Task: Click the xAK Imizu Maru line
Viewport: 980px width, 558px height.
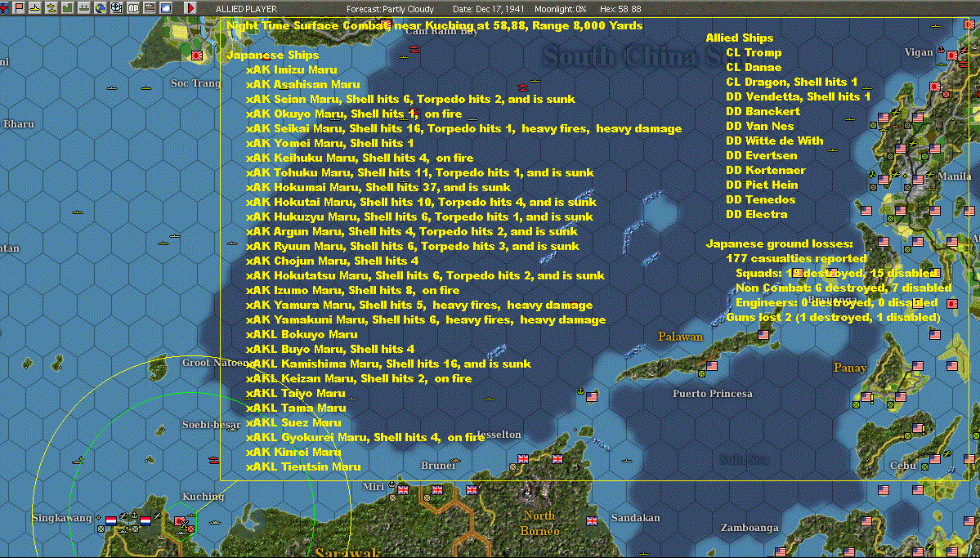Action: pos(291,70)
